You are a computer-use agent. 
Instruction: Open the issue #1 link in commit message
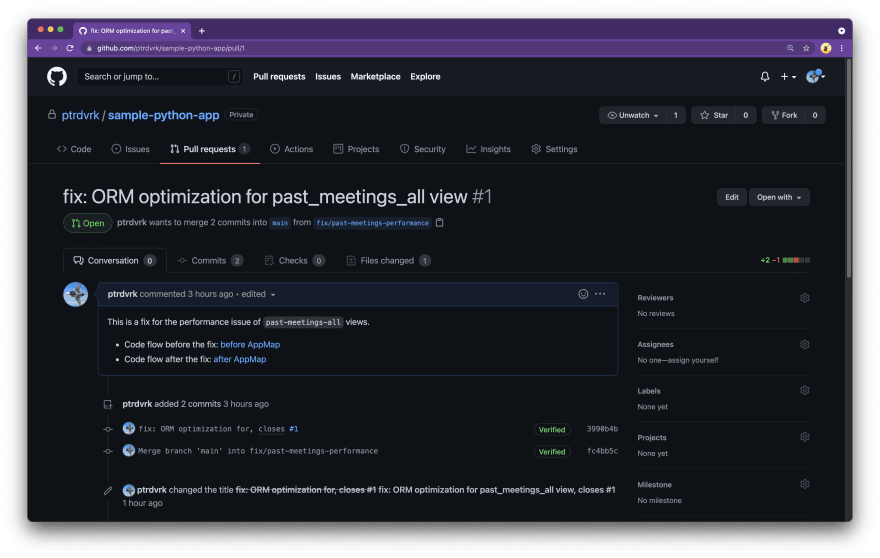pos(294,429)
